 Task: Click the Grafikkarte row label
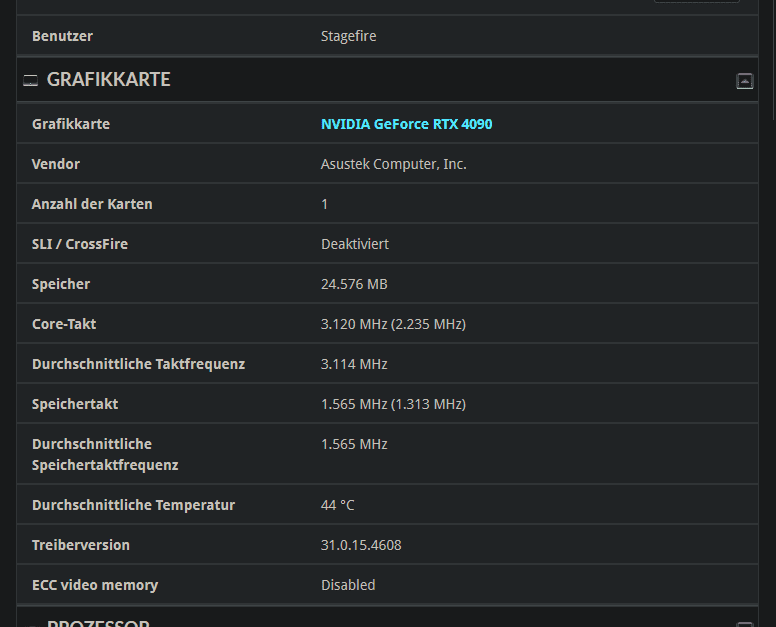[71, 124]
